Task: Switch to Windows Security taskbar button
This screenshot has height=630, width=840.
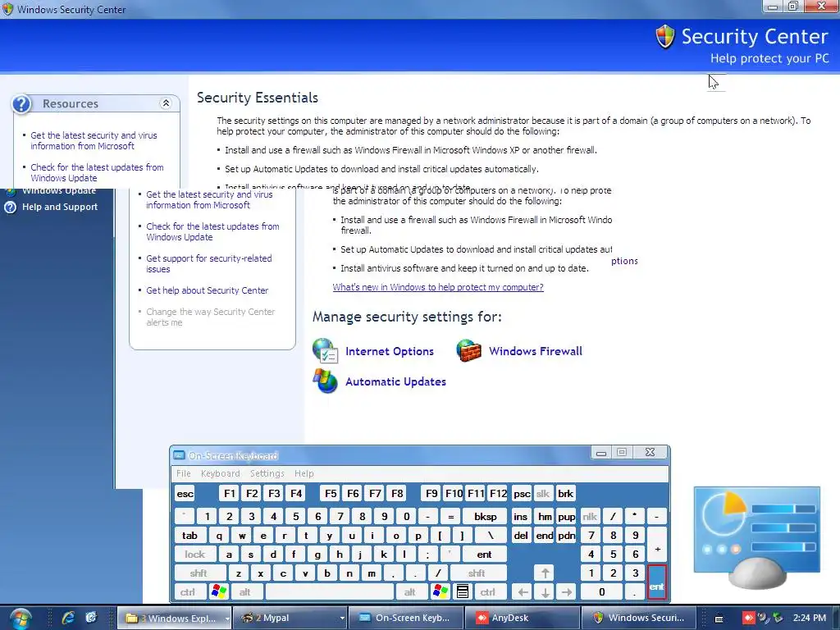Action: click(x=638, y=618)
